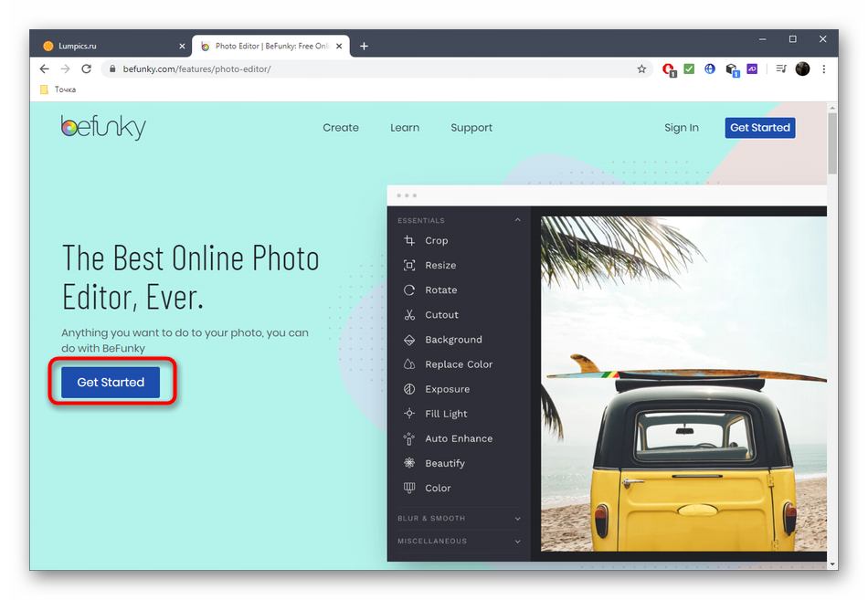Choose the Cutout scissors icon
The height and width of the screenshot is (600, 868).
409,314
